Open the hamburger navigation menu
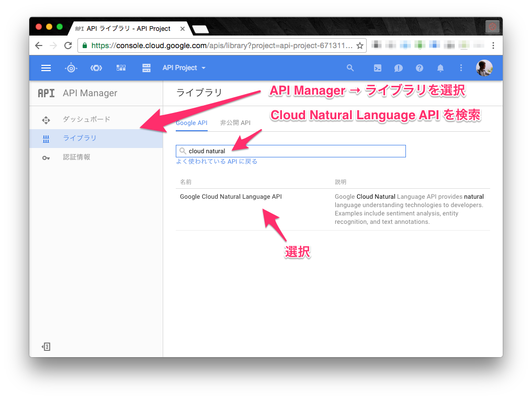 46,68
